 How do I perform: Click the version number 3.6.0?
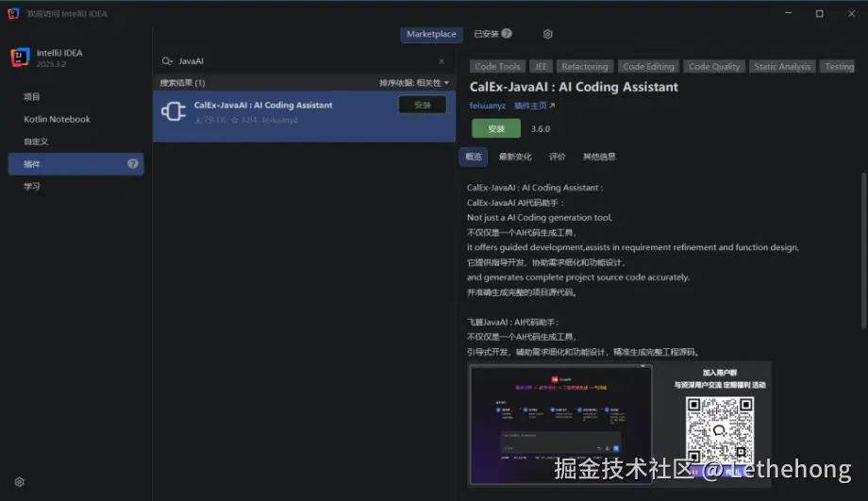(x=541, y=129)
